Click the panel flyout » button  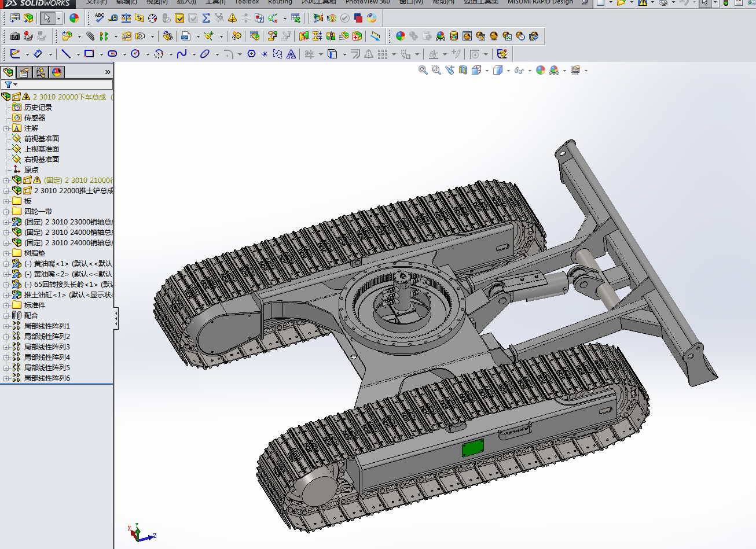(x=107, y=72)
